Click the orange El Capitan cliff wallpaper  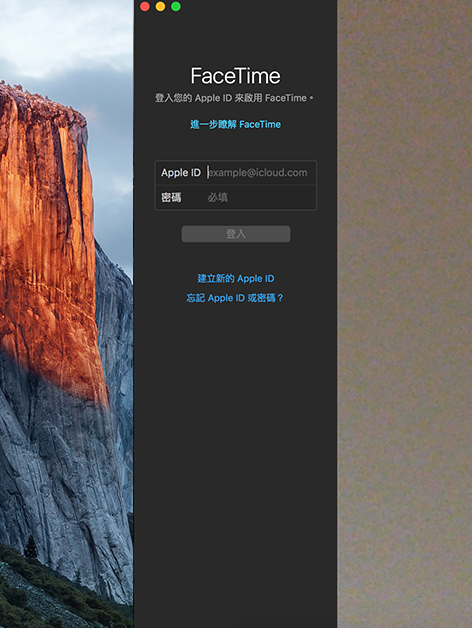48,240
